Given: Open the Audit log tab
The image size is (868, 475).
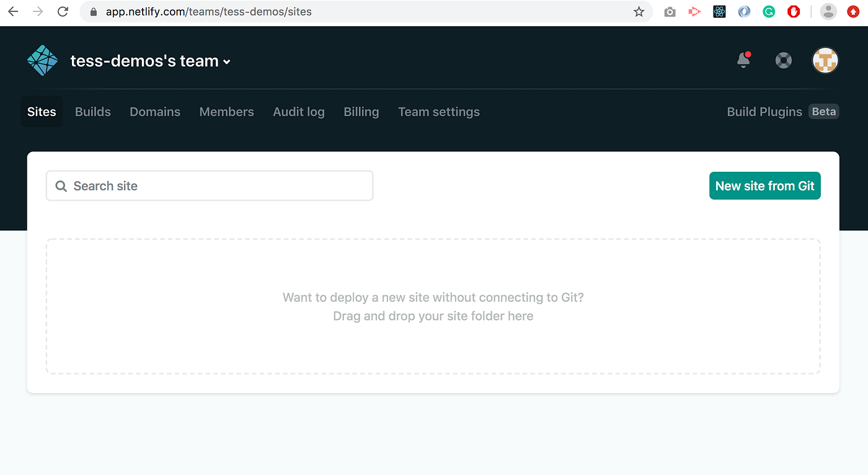Looking at the screenshot, I should click(299, 112).
